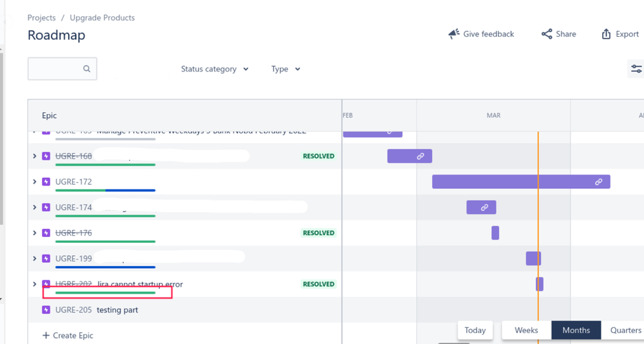The width and height of the screenshot is (644, 344).
Task: Click the Share button label
Action: [x=566, y=34]
